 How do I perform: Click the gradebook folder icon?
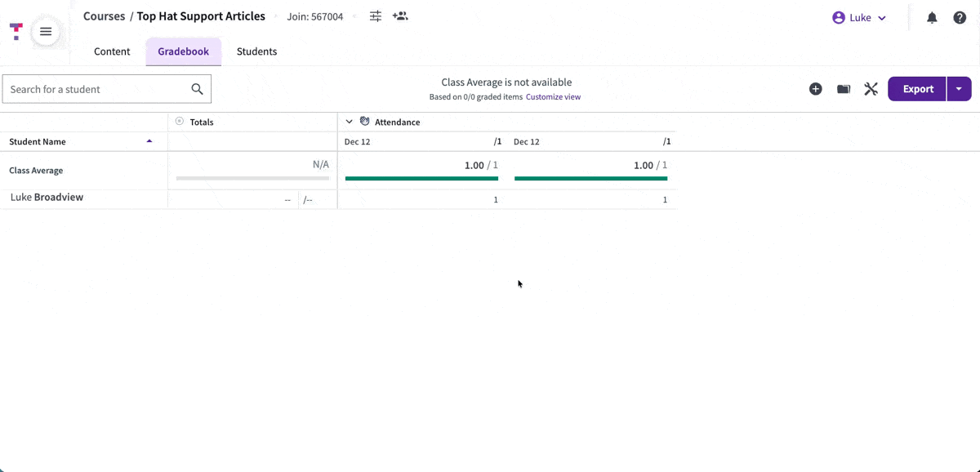tap(844, 89)
